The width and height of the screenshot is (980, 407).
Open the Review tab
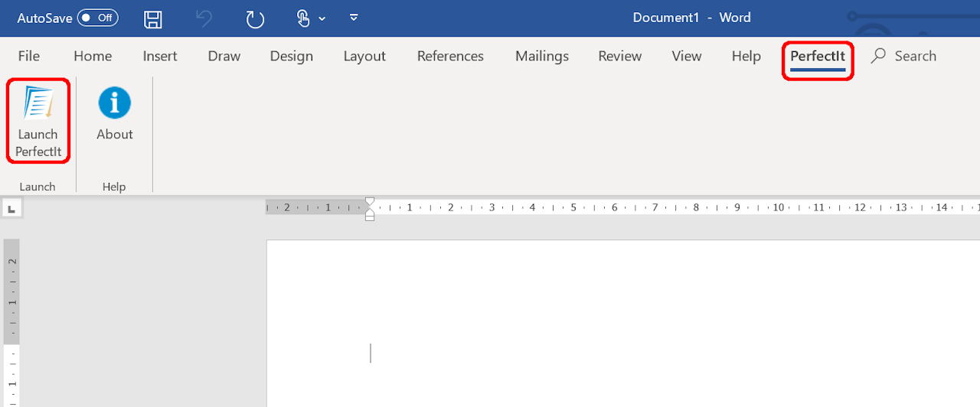620,56
